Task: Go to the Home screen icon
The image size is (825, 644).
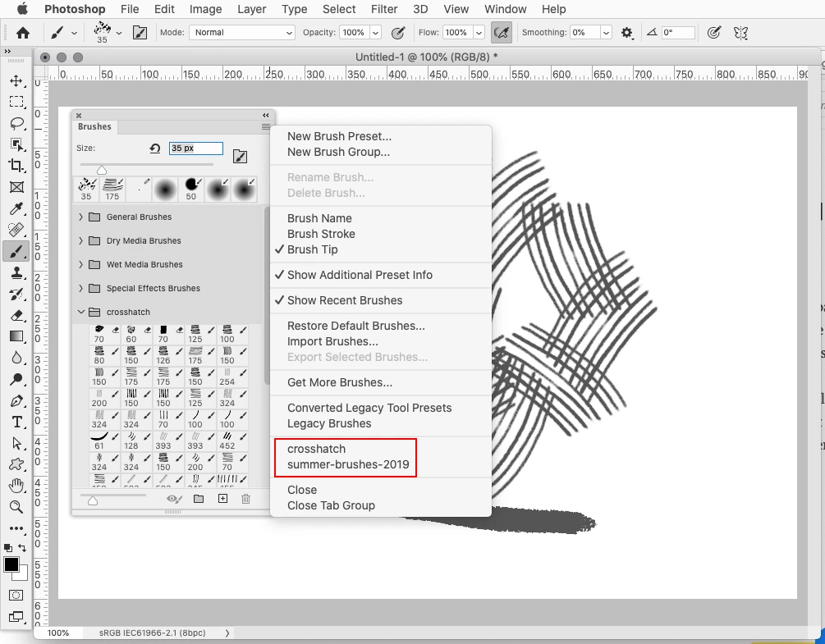Action: 23,33
